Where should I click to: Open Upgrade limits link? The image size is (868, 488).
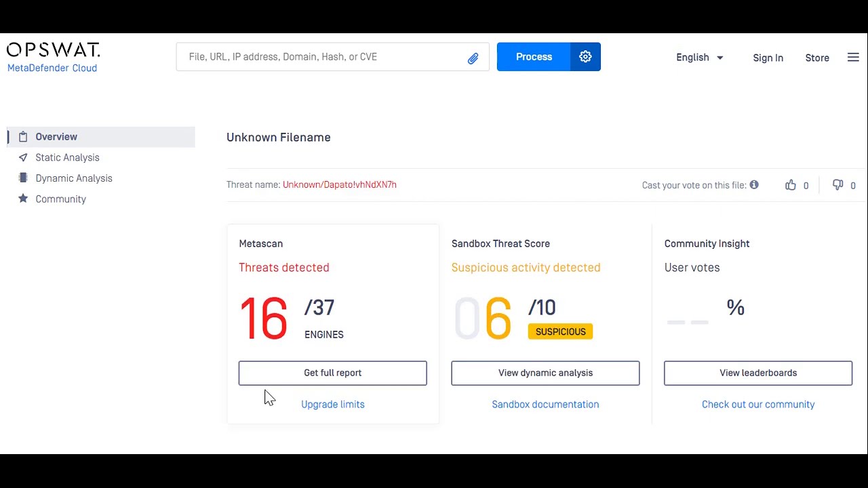click(332, 405)
